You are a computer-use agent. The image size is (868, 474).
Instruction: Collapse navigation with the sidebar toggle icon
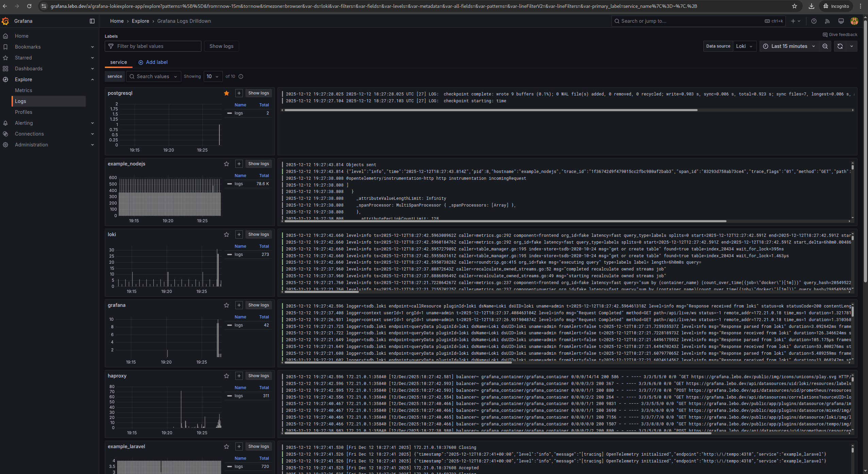coord(92,21)
